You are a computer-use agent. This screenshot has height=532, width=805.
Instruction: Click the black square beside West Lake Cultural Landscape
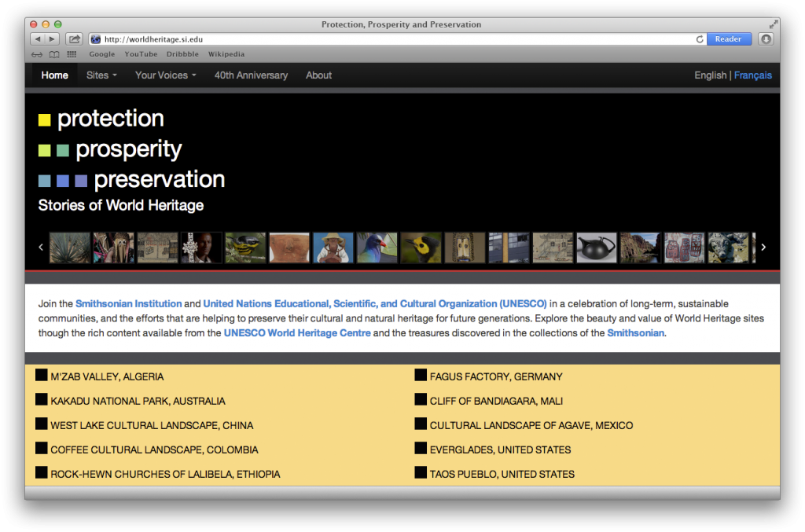[42, 424]
